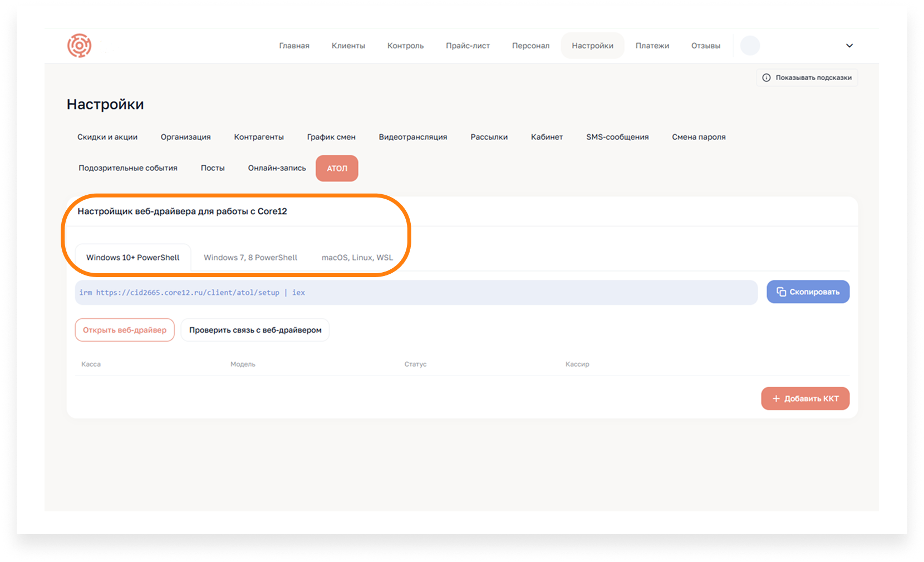Open Подозрительные события settings section
Viewport: 924px width, 562px height.
click(128, 168)
